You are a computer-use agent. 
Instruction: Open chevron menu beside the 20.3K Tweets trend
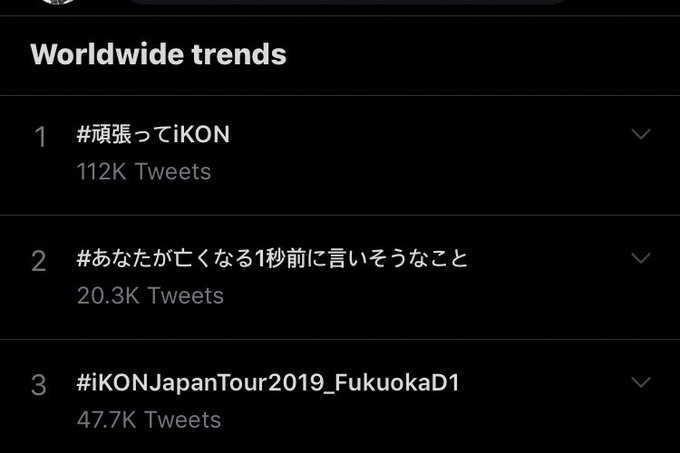(x=641, y=258)
